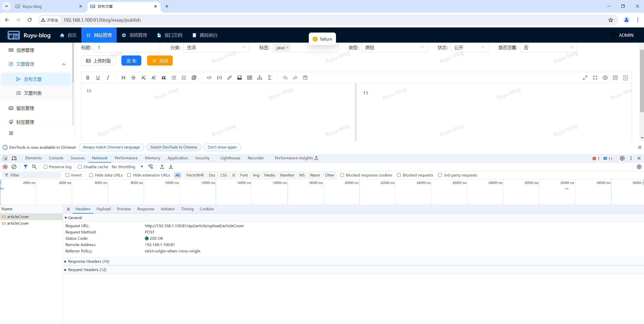Click Always match Chrome's language

(111, 147)
